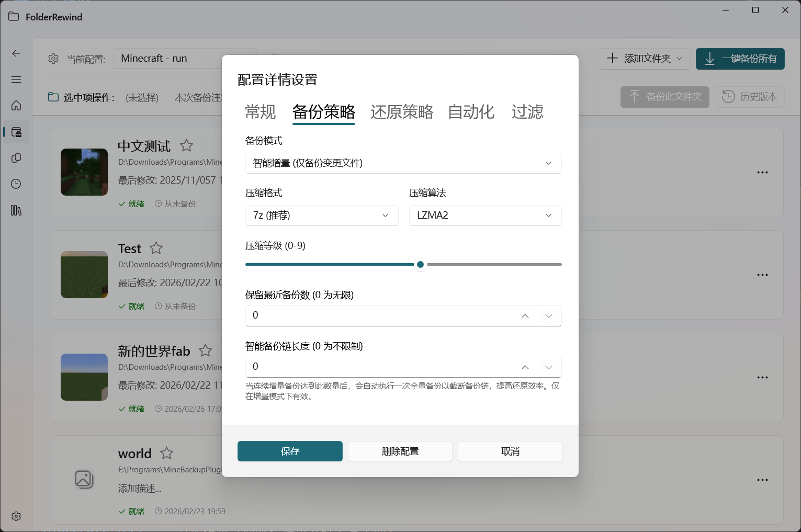Click the three-dot menu on the world entry
This screenshot has width=801, height=532.
point(762,480)
